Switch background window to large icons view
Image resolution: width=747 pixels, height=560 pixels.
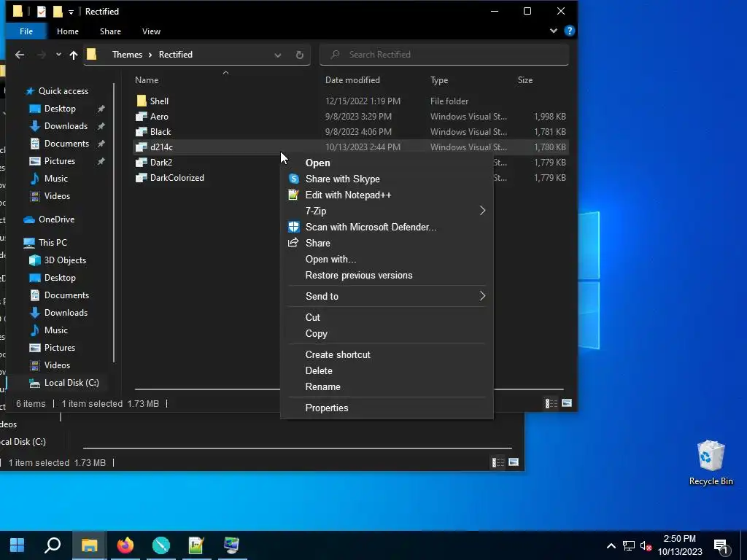(x=514, y=462)
